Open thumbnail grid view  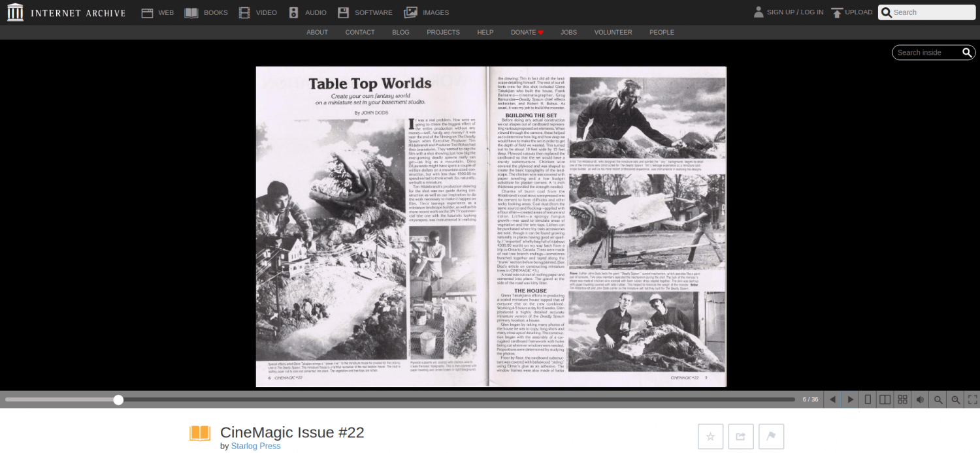902,399
